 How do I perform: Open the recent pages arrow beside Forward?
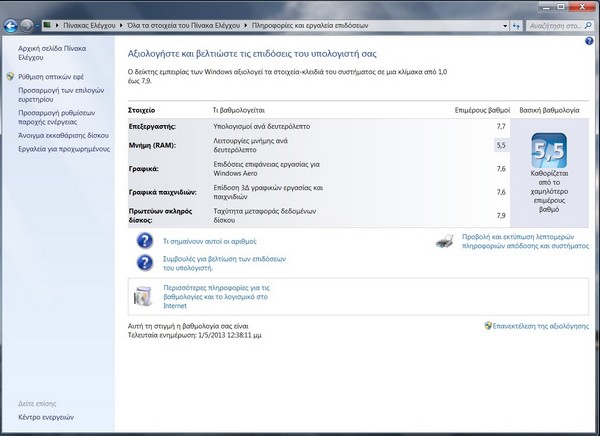(37, 26)
